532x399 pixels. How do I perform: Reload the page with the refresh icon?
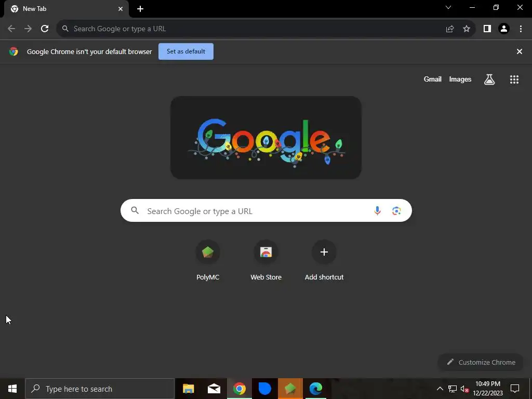pos(45,29)
